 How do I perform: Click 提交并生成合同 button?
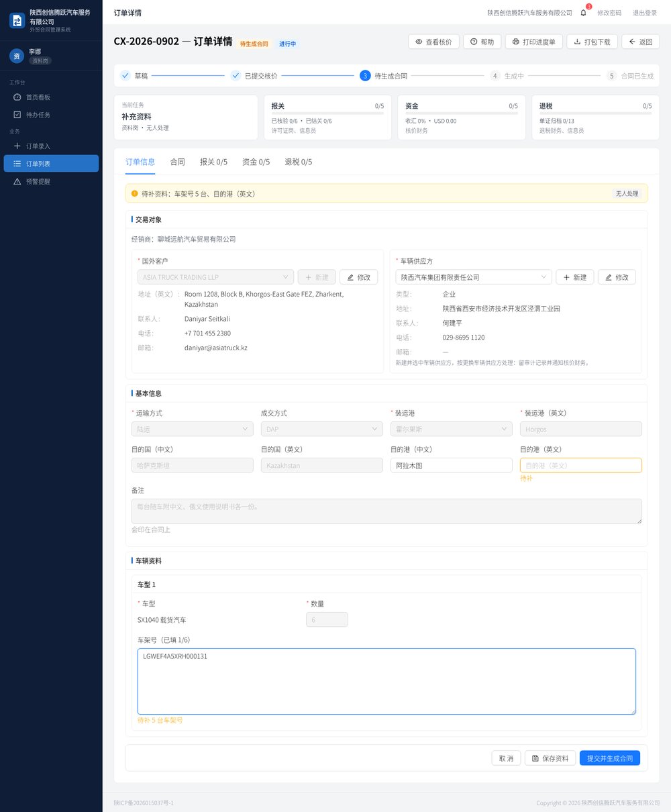[x=610, y=758]
